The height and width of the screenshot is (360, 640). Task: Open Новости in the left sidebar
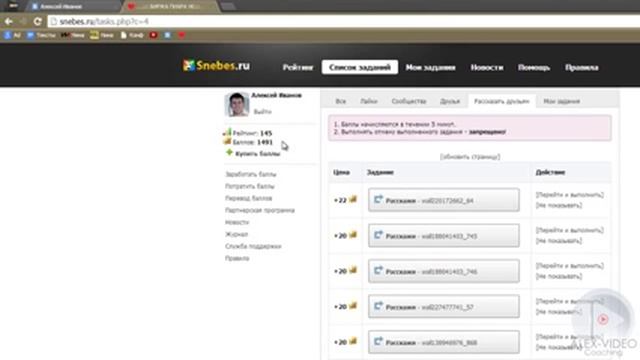[237, 222]
